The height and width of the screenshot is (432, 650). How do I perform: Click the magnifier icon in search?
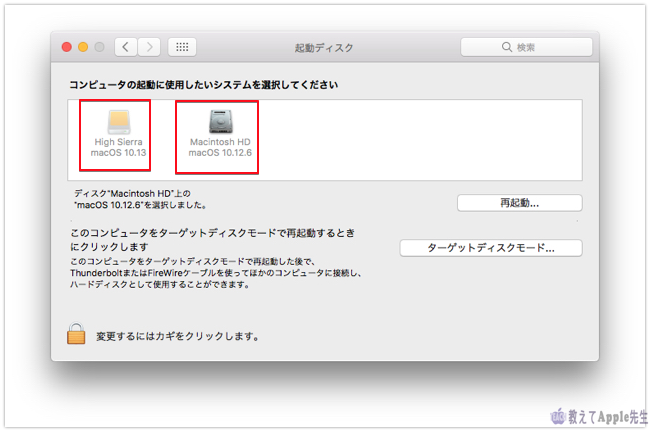(x=507, y=47)
